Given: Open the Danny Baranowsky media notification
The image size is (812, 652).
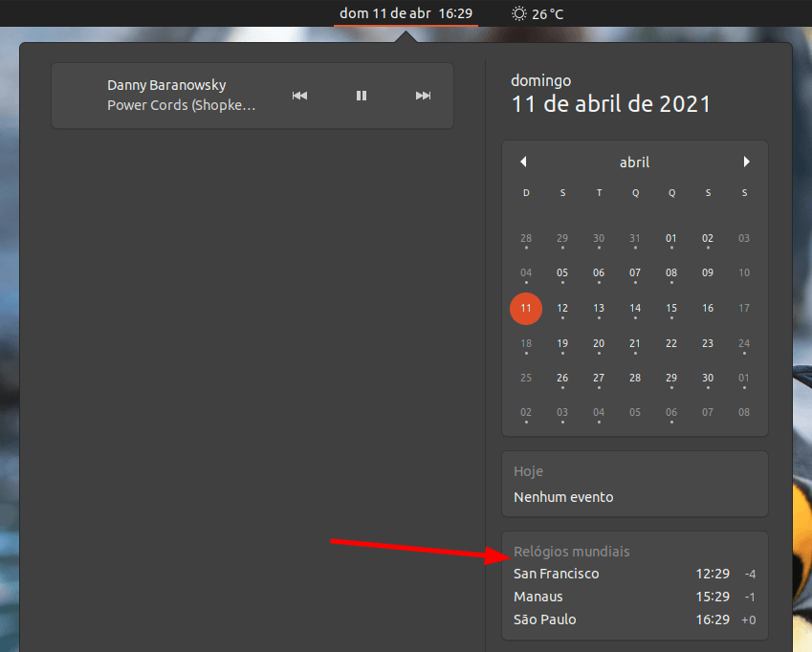Looking at the screenshot, I should click(x=182, y=96).
